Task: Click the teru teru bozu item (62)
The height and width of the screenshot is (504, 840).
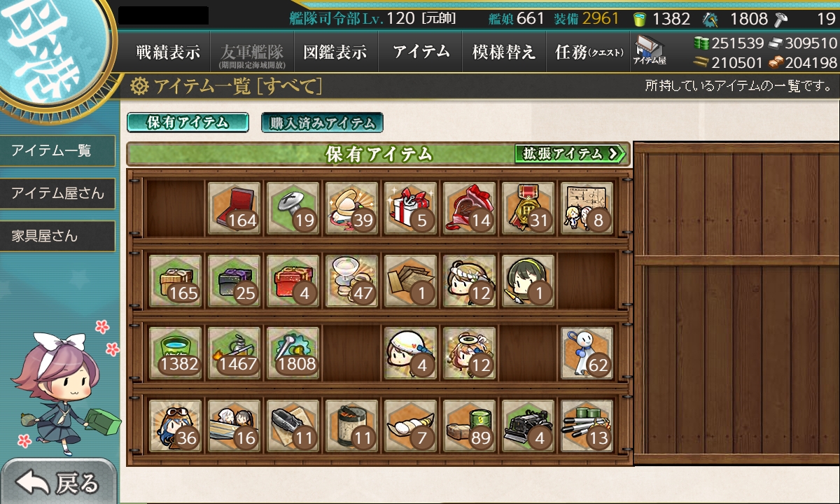Action: [587, 352]
